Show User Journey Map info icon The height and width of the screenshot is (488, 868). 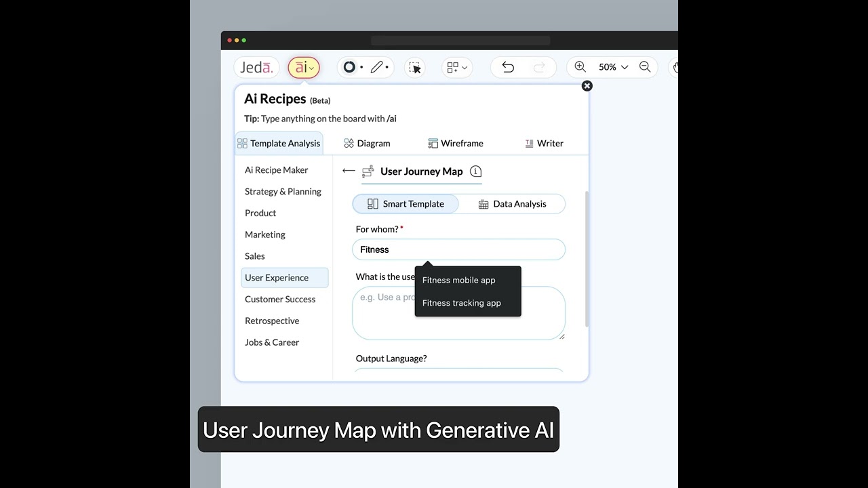coord(476,171)
